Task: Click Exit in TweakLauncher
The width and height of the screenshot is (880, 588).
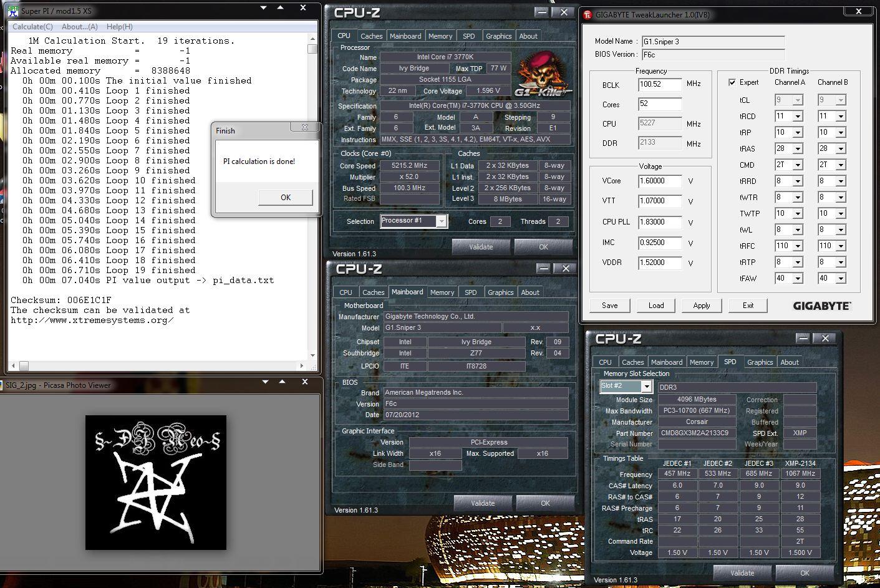Action: click(748, 306)
